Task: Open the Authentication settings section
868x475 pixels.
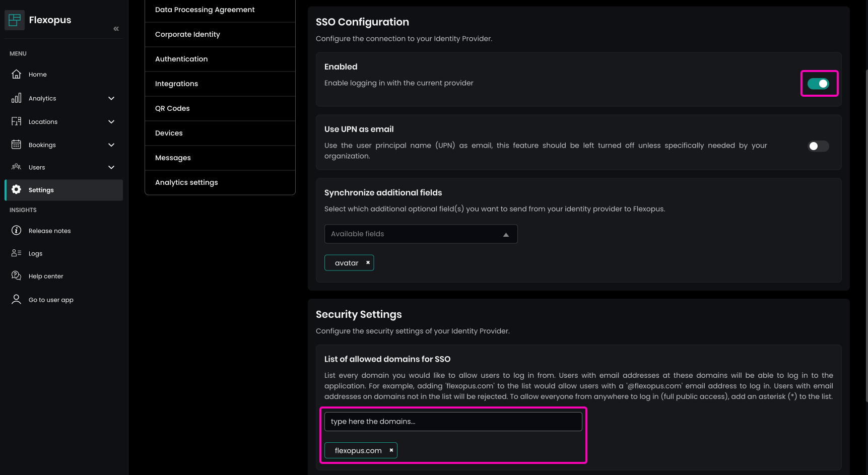Action: (x=181, y=59)
